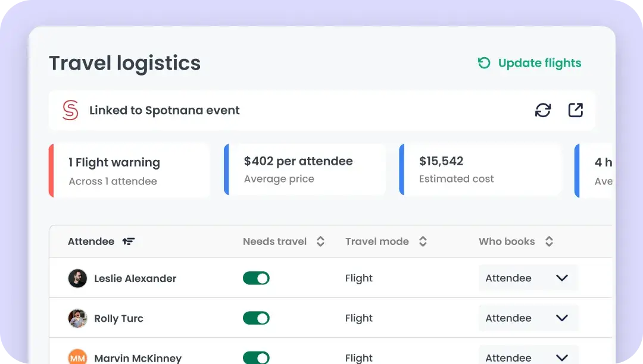Click Flight in Leslie Alexander's row
The width and height of the screenshot is (643, 364).
(x=359, y=278)
